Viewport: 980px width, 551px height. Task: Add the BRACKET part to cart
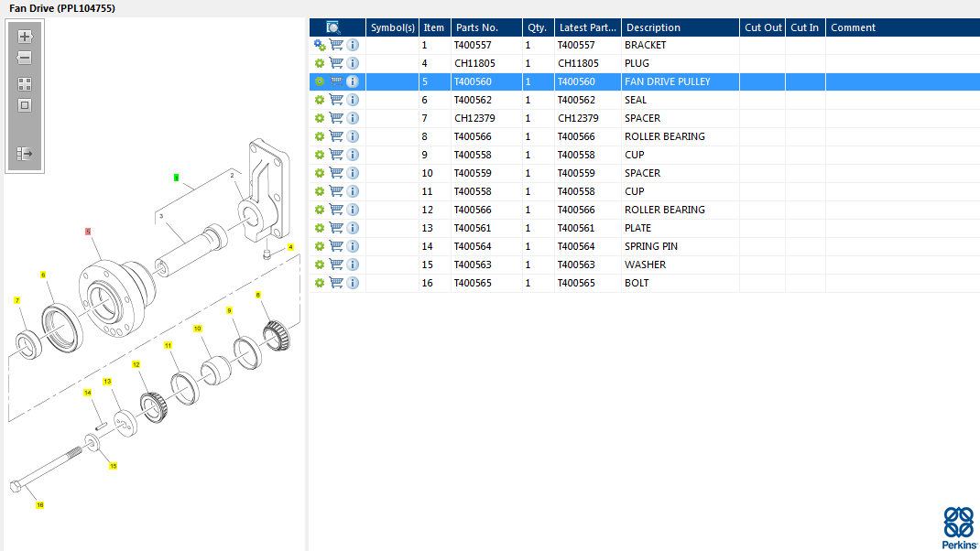point(336,45)
